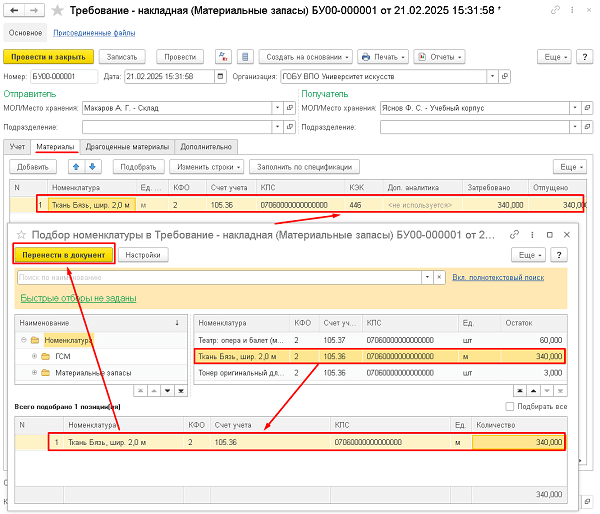Viewport: 600px width, 514px height.
Task: Collapse the Номенклатура root folder
Action: (x=23, y=340)
